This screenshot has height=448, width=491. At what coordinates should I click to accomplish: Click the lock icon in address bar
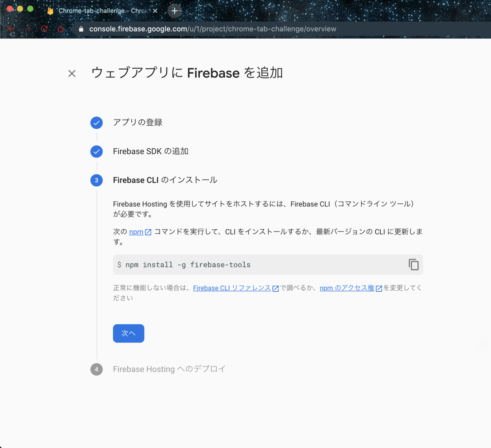click(x=81, y=29)
